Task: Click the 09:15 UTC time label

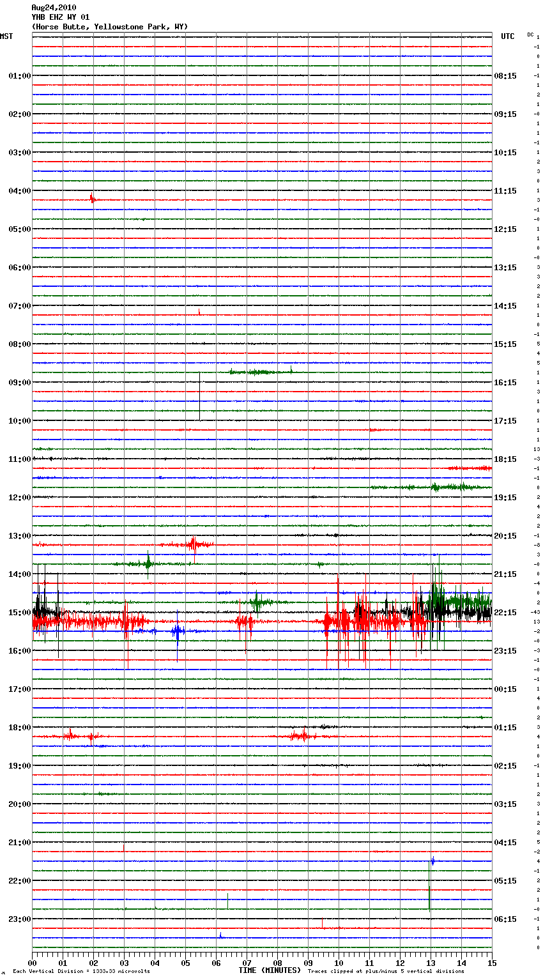Action: click(505, 114)
